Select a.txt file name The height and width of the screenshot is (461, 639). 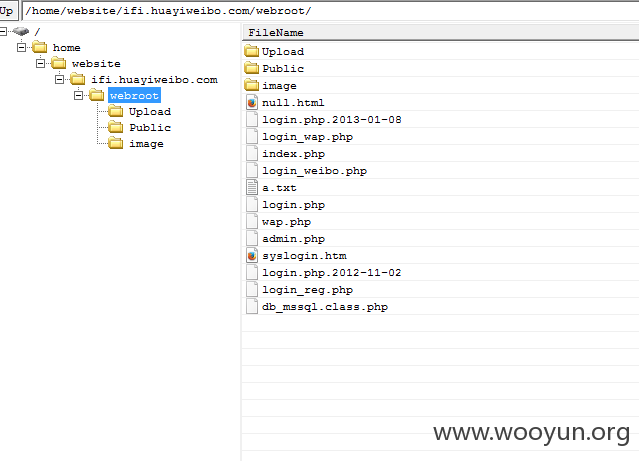point(279,188)
